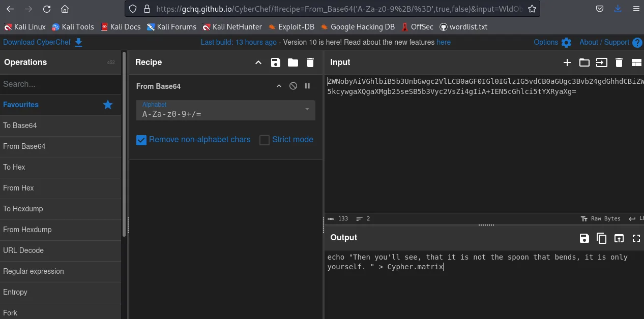The height and width of the screenshot is (319, 644).
Task: Select the Fork operation
Action: click(x=61, y=312)
